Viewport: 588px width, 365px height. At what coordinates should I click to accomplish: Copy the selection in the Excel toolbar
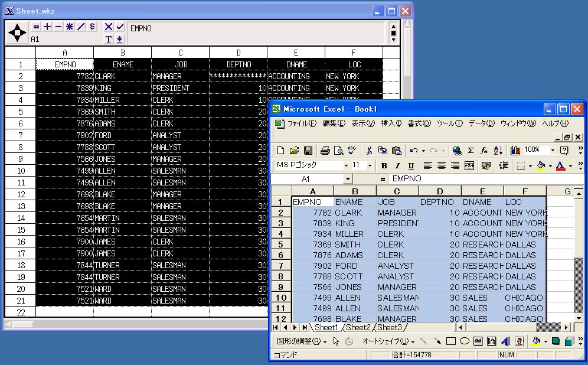[383, 151]
